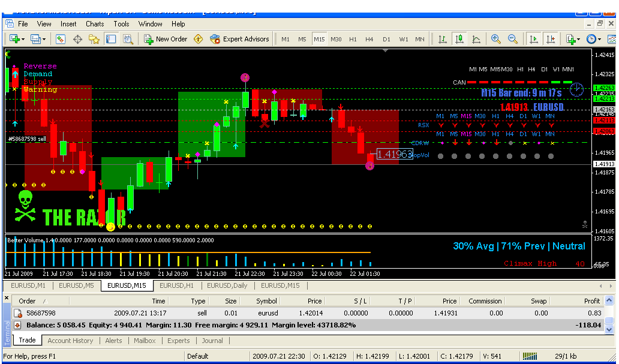Switch chart to H1 timeframe
This screenshot has width=619, height=364.
(353, 39)
